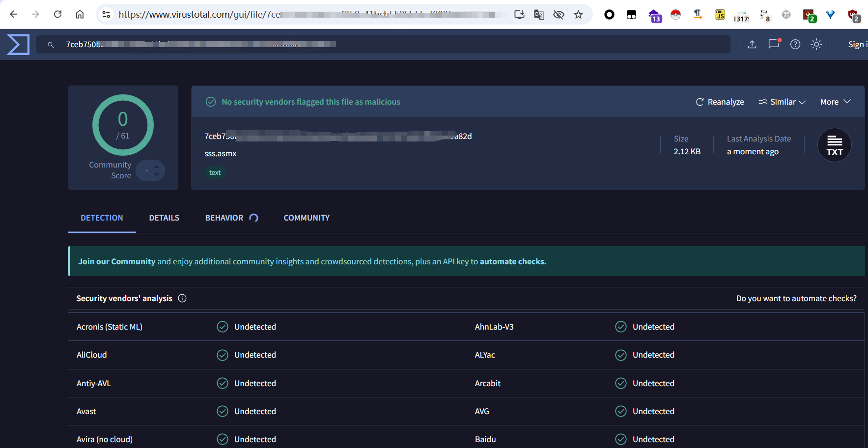Click the TXT file type icon
This screenshot has height=448, width=868.
click(x=834, y=145)
